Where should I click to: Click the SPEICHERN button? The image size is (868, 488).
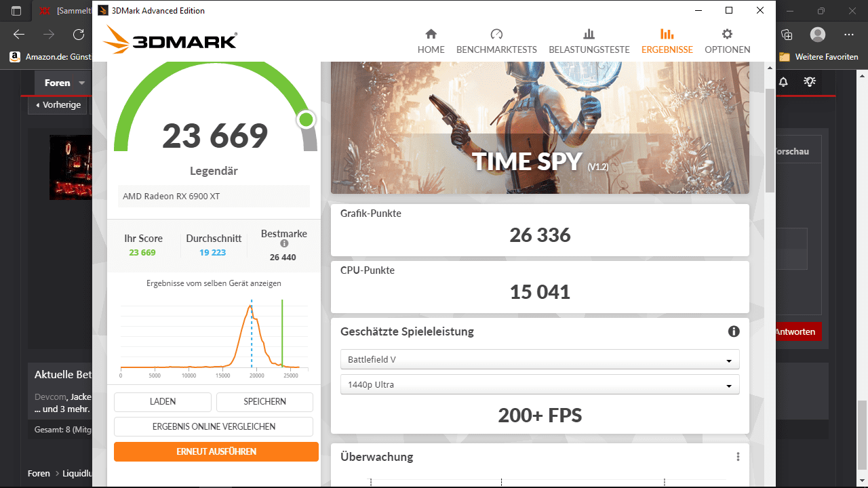[x=264, y=401]
